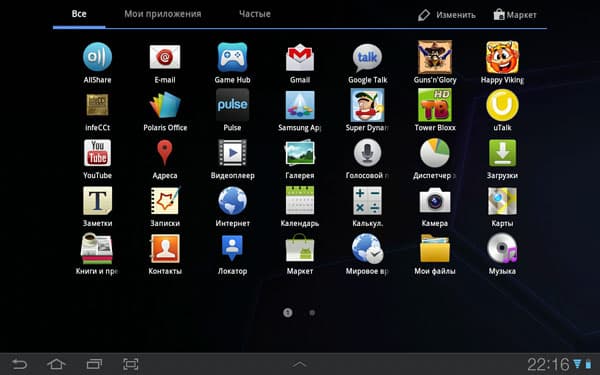Open Маркет from the top bar
Image resolution: width=600 pixels, height=375 pixels.
click(x=515, y=15)
